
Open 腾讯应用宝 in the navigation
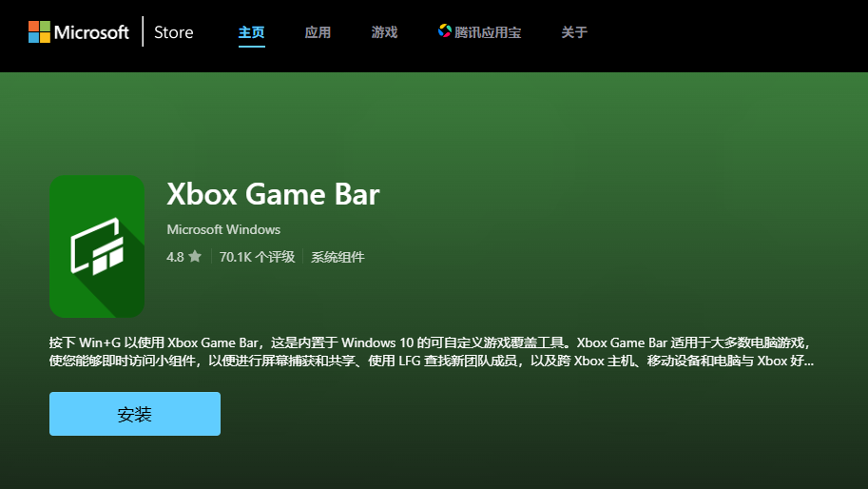(x=479, y=32)
